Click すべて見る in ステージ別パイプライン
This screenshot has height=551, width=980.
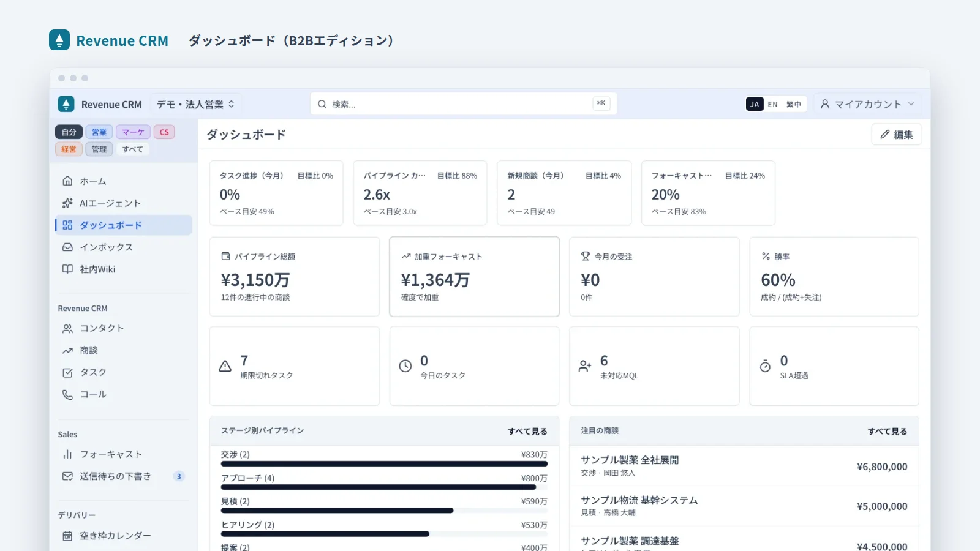(x=527, y=432)
